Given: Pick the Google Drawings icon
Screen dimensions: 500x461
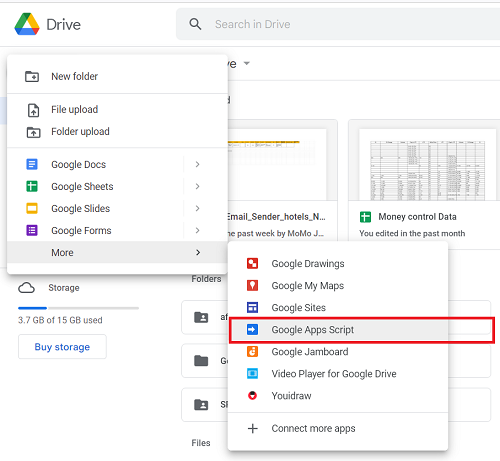Looking at the screenshot, I should (252, 263).
